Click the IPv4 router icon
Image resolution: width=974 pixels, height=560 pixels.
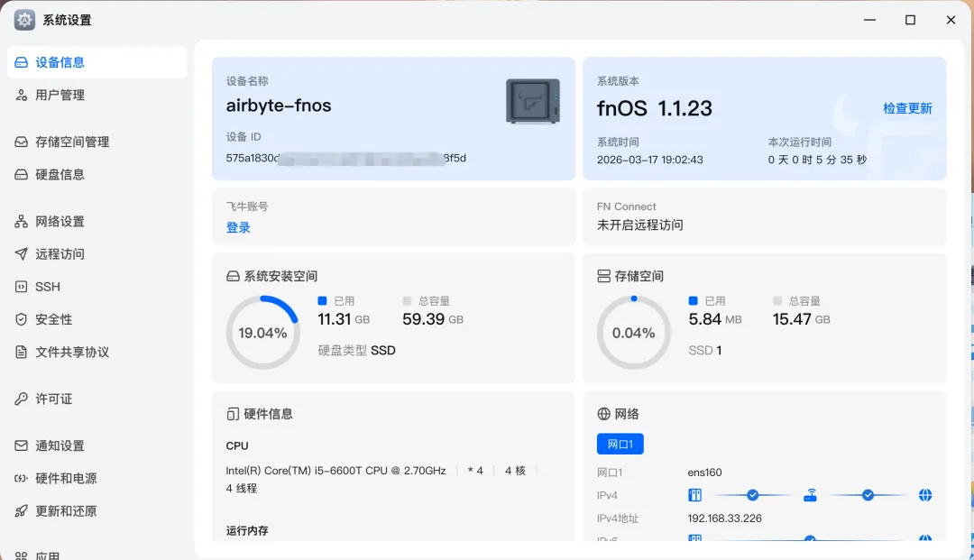[x=810, y=495]
